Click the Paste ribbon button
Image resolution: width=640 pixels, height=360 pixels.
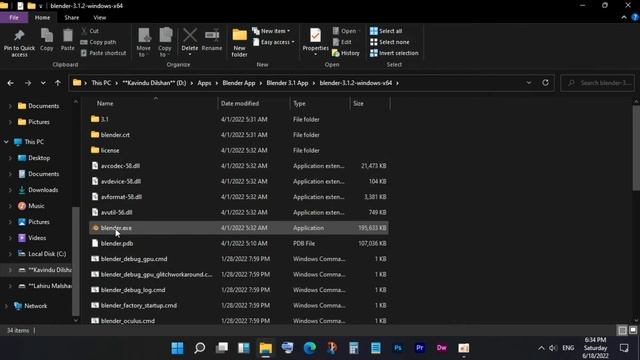[67, 40]
